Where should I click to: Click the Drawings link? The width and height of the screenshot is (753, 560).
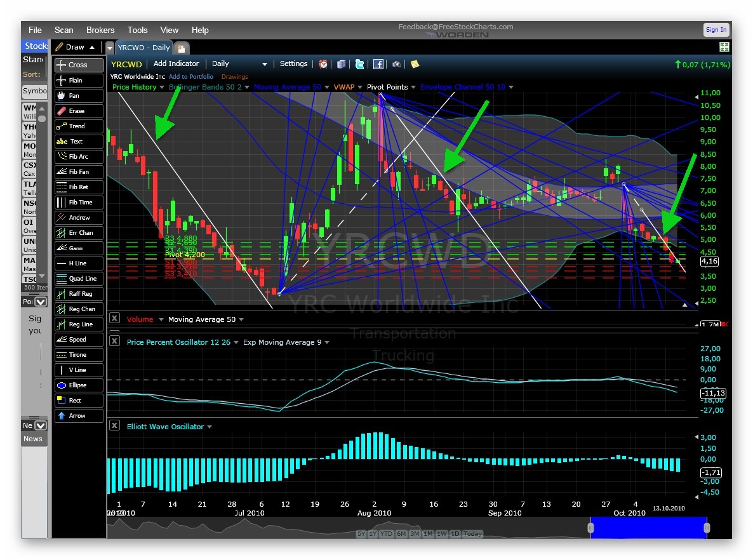click(x=235, y=76)
